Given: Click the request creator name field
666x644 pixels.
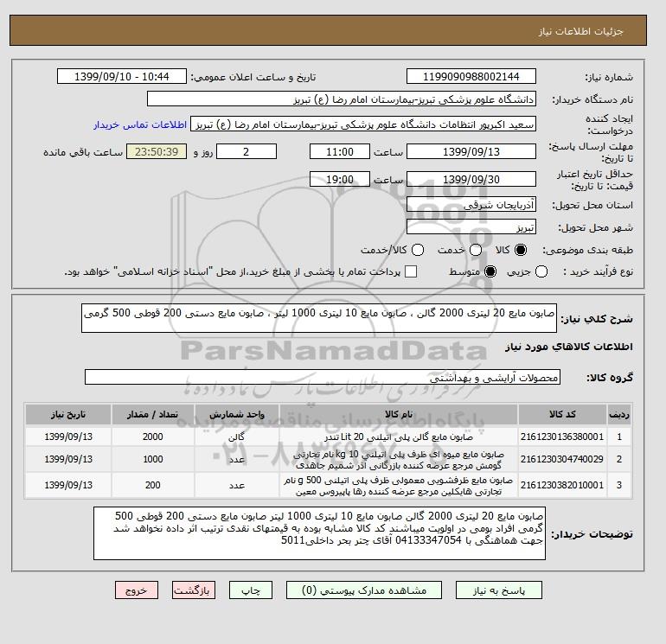Looking at the screenshot, I should tap(363, 124).
